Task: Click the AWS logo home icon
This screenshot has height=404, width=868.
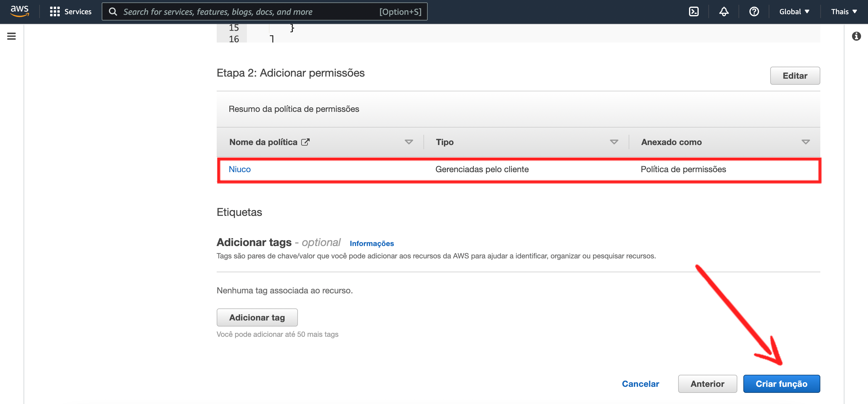Action: click(20, 11)
